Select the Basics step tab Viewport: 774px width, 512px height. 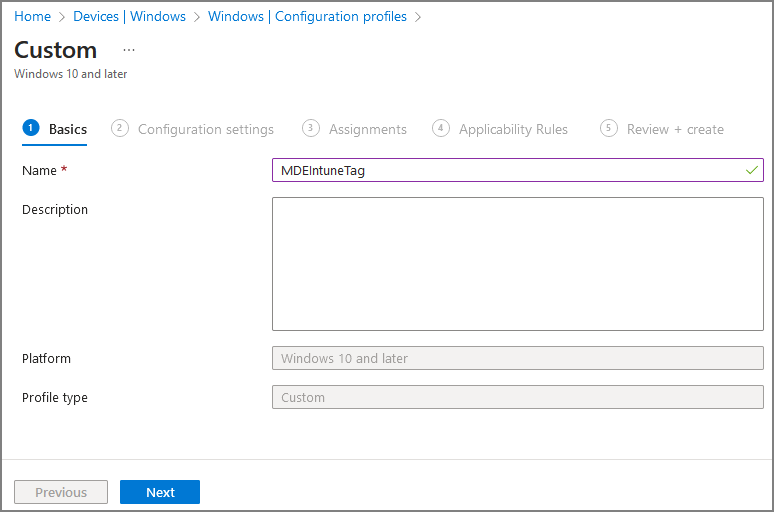click(x=55, y=129)
